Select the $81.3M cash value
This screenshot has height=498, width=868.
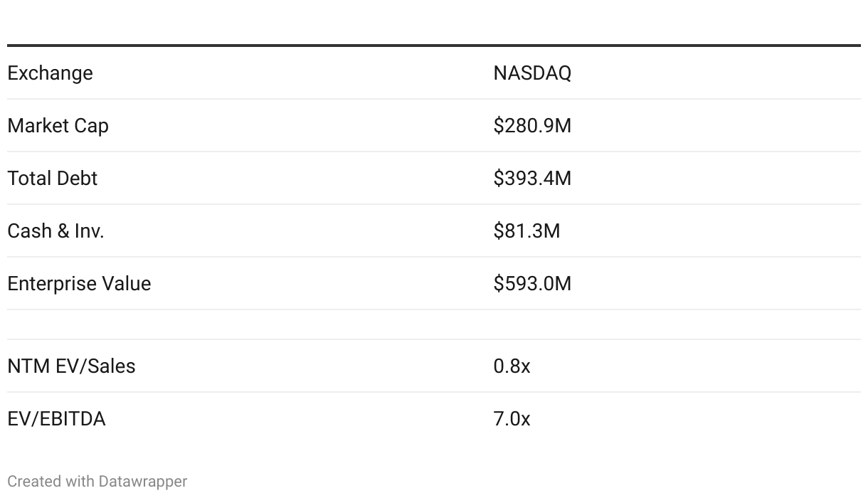(x=526, y=231)
